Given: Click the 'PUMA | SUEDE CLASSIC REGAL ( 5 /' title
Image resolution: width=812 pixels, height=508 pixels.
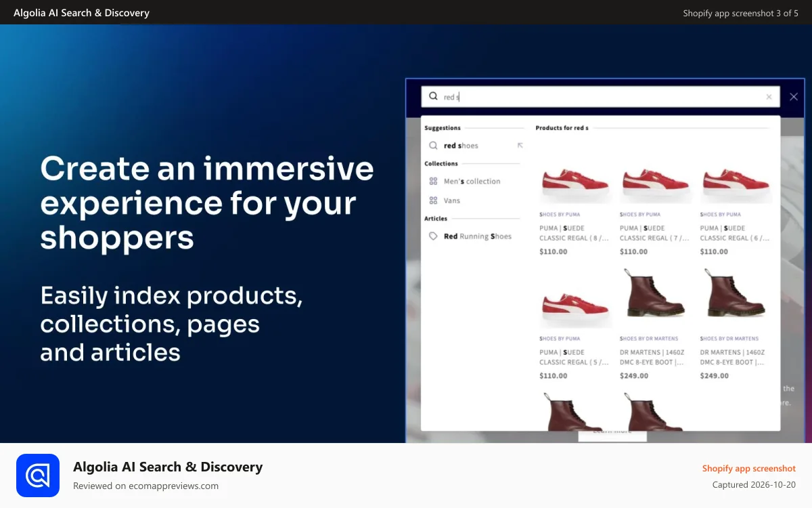Looking at the screenshot, I should point(574,357).
